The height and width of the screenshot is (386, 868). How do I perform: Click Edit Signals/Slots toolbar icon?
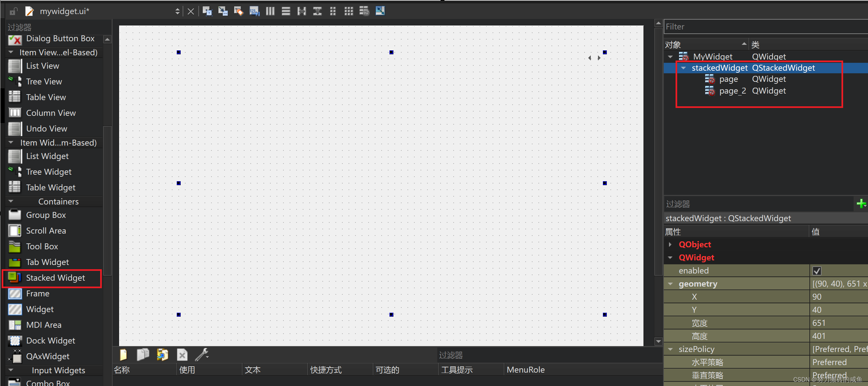(x=223, y=11)
